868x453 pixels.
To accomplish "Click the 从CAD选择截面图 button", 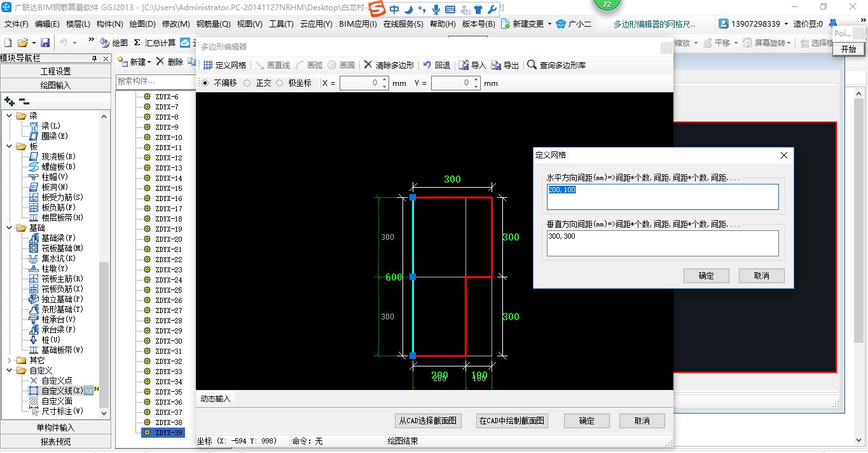I will click(x=427, y=421).
